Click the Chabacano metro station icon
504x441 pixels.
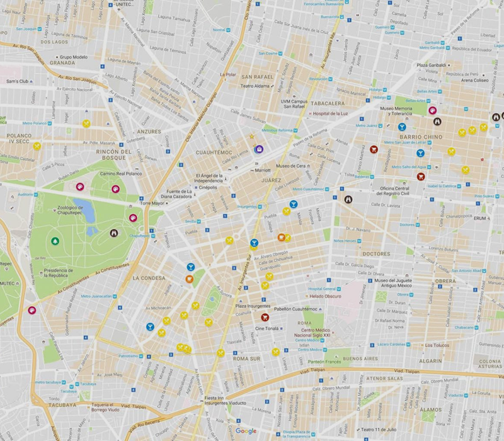(x=476, y=328)
